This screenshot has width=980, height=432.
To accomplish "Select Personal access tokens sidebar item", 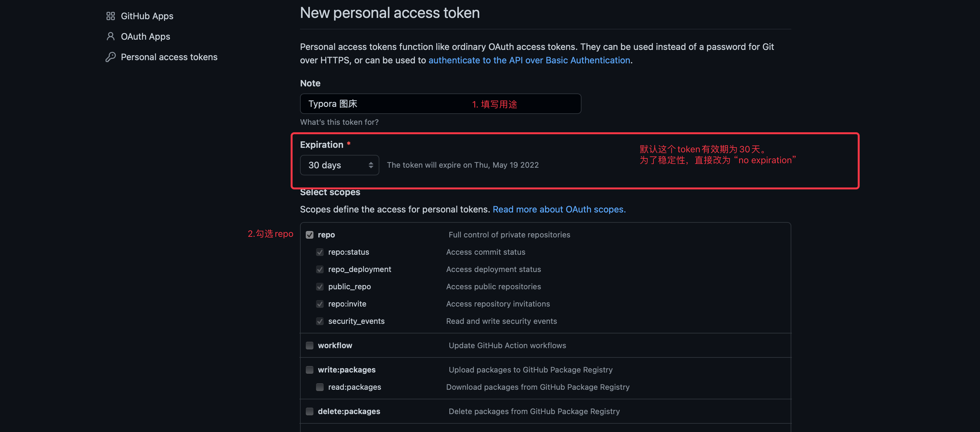I will tap(169, 57).
